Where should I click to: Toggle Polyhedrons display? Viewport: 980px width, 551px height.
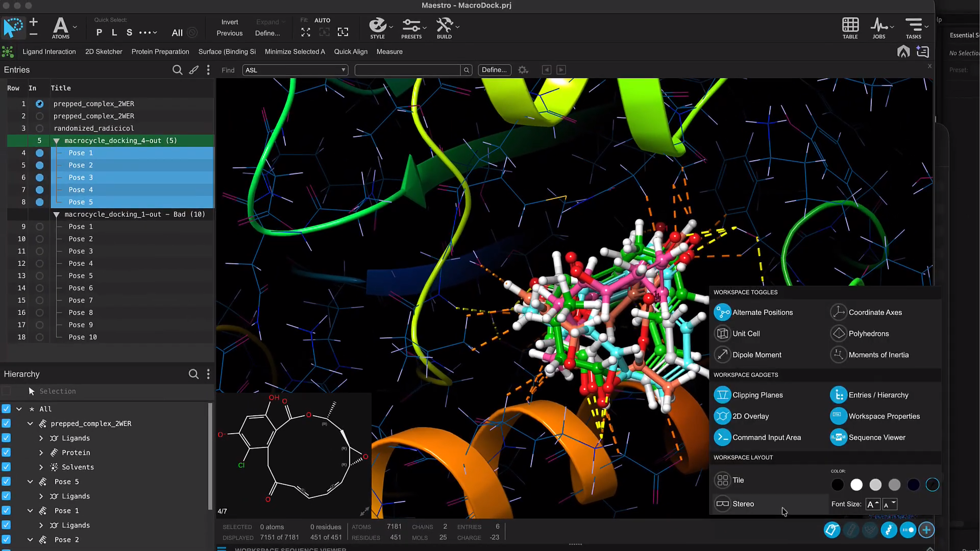click(860, 334)
